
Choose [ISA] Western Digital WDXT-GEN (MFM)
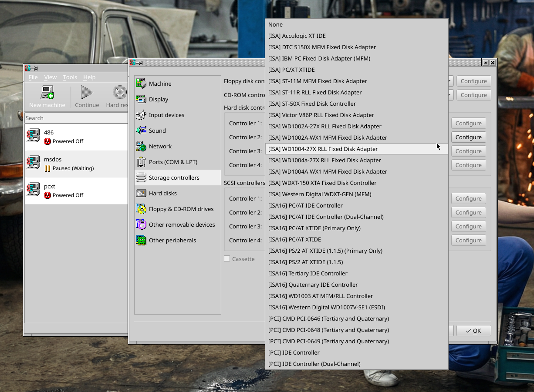coord(357,194)
